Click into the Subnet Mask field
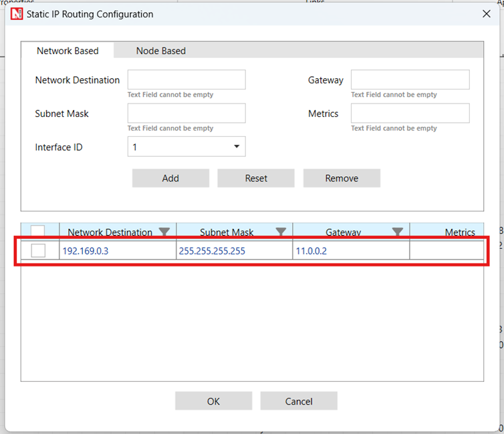The width and height of the screenshot is (504, 434). [186, 114]
